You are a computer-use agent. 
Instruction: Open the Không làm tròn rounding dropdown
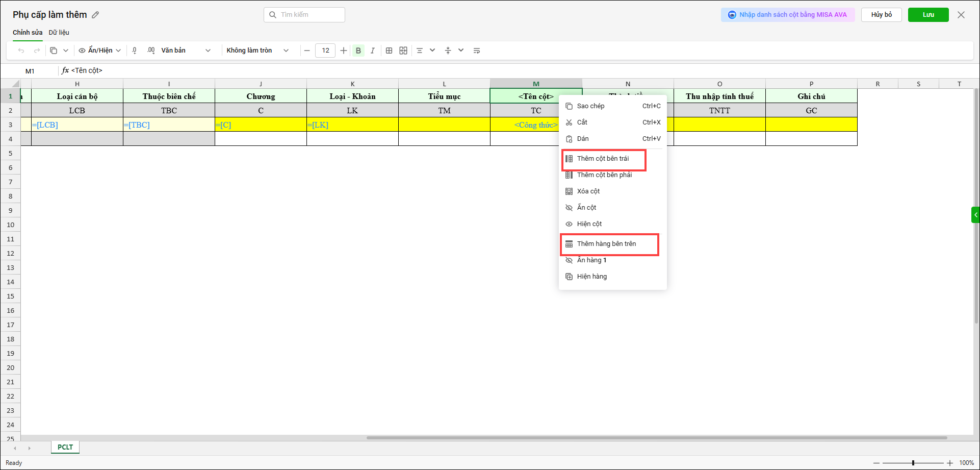(258, 51)
